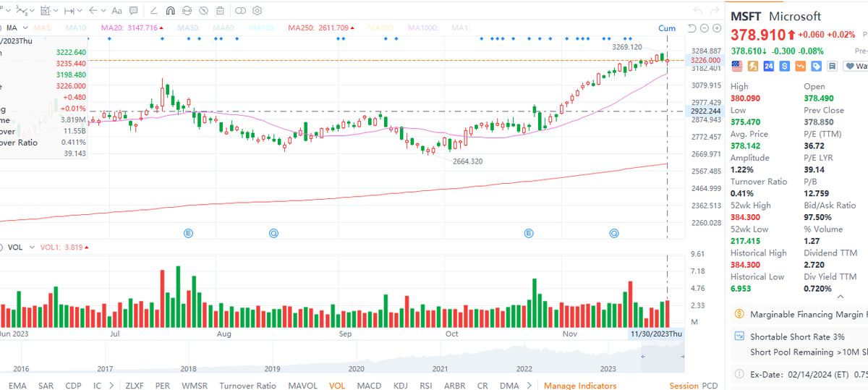Image resolution: width=868 pixels, height=390 pixels.
Task: Add a comment bubble annotation
Action: pos(133,10)
